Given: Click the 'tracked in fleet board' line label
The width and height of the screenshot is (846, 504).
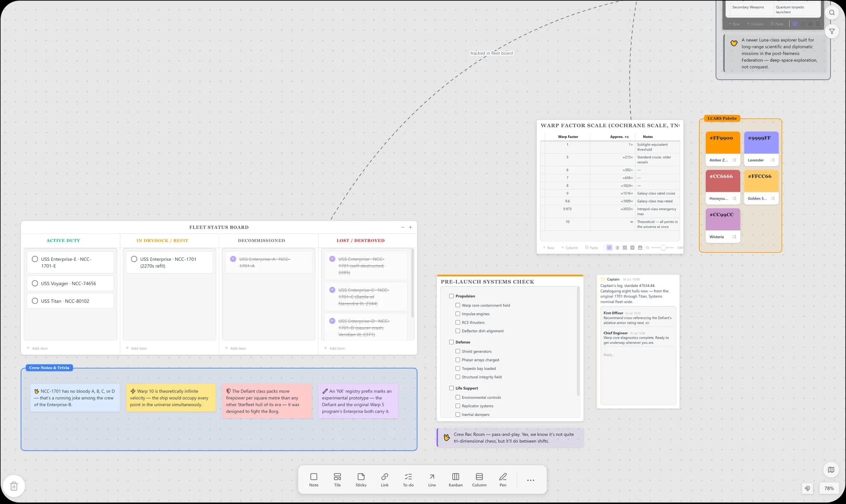Looking at the screenshot, I should point(492,53).
